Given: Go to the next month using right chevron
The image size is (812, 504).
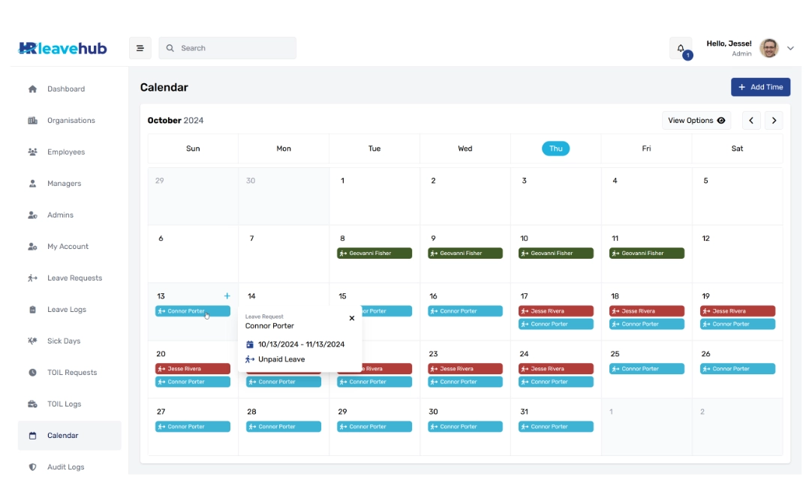Looking at the screenshot, I should click(774, 121).
